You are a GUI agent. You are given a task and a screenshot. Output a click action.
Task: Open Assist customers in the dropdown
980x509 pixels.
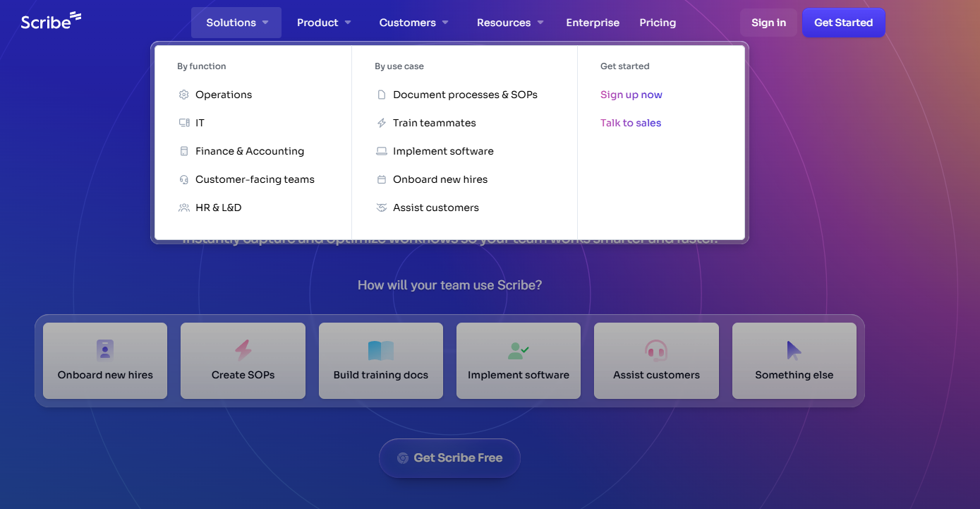pos(435,208)
